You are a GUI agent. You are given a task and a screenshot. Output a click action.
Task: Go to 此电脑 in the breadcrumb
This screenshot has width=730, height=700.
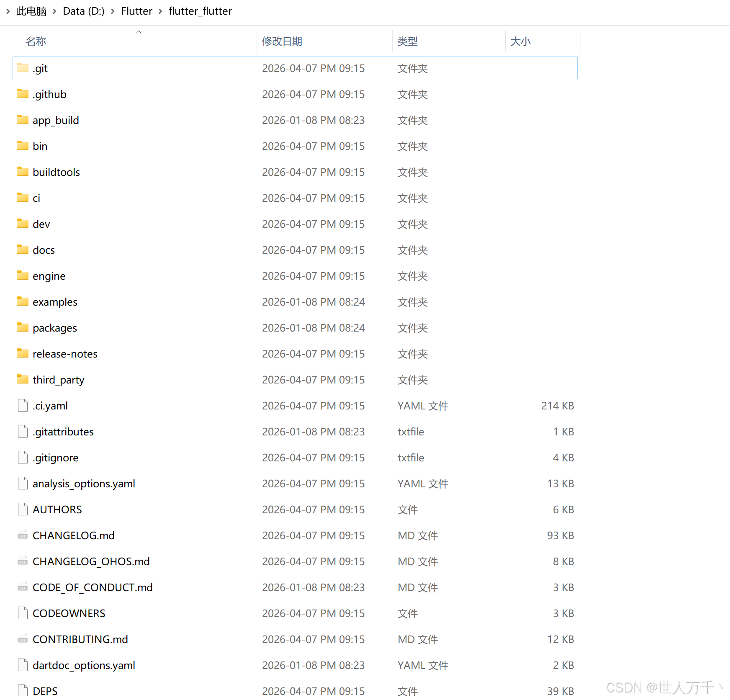coord(31,11)
